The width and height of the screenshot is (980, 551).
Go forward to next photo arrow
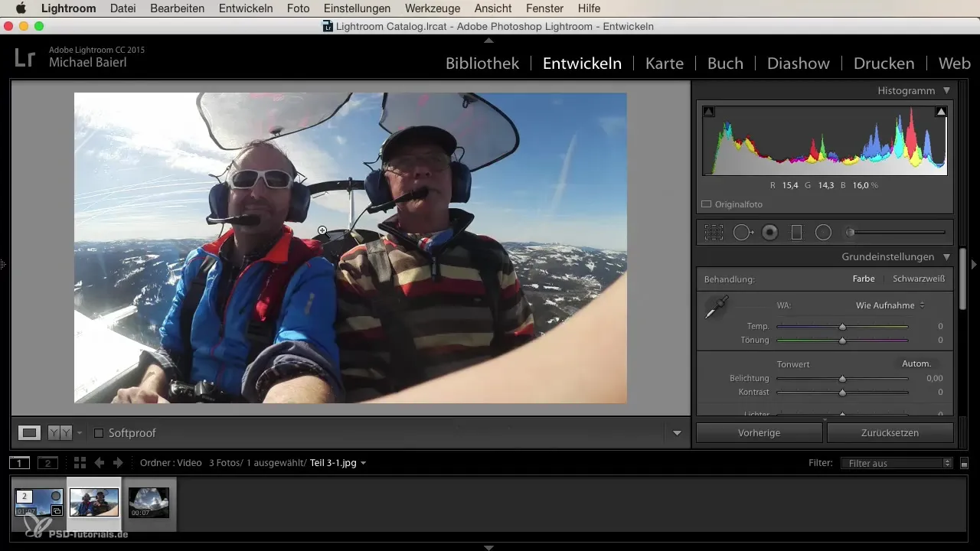(x=118, y=463)
